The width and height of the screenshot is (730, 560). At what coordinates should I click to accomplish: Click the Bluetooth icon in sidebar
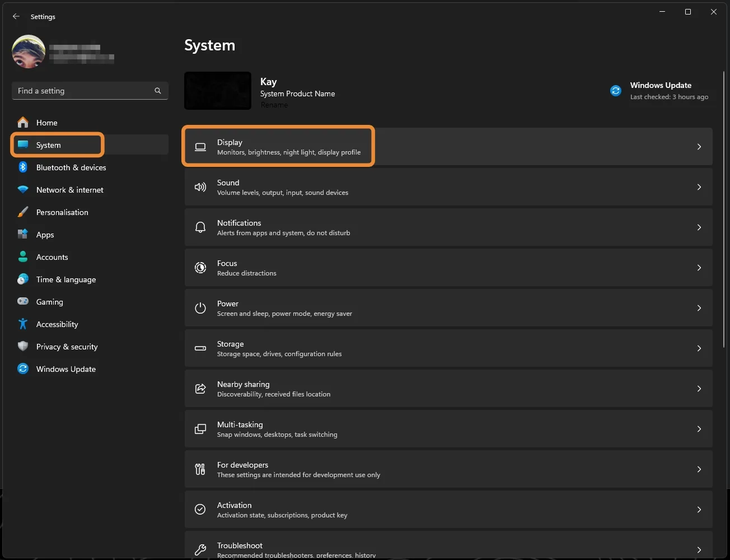[x=23, y=167]
